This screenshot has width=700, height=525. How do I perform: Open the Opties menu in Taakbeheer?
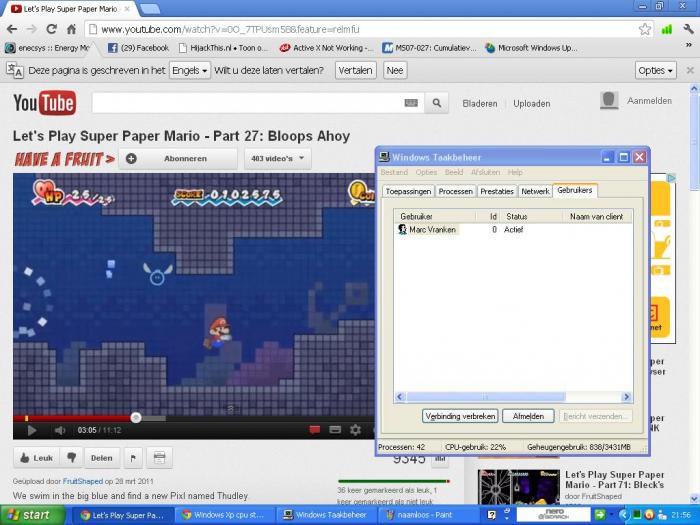(x=426, y=172)
